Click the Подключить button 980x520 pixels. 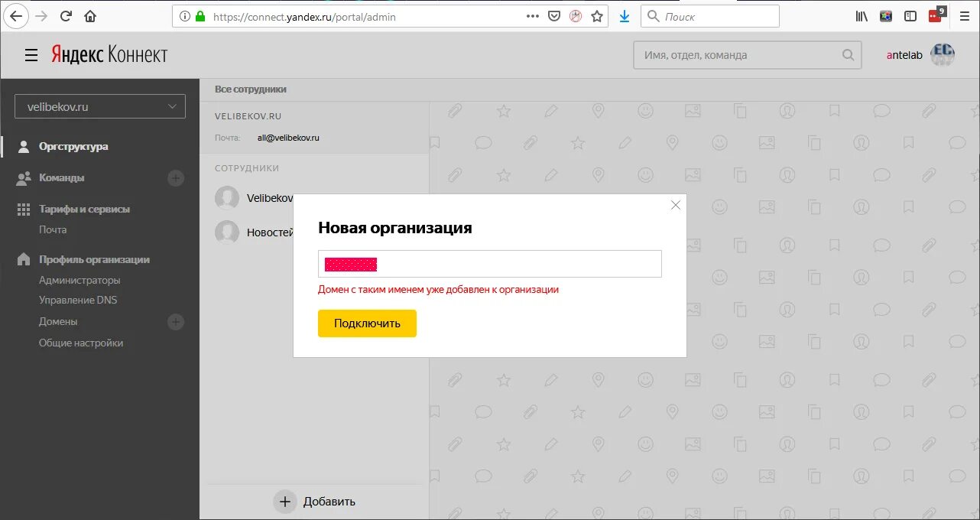pyautogui.click(x=367, y=323)
